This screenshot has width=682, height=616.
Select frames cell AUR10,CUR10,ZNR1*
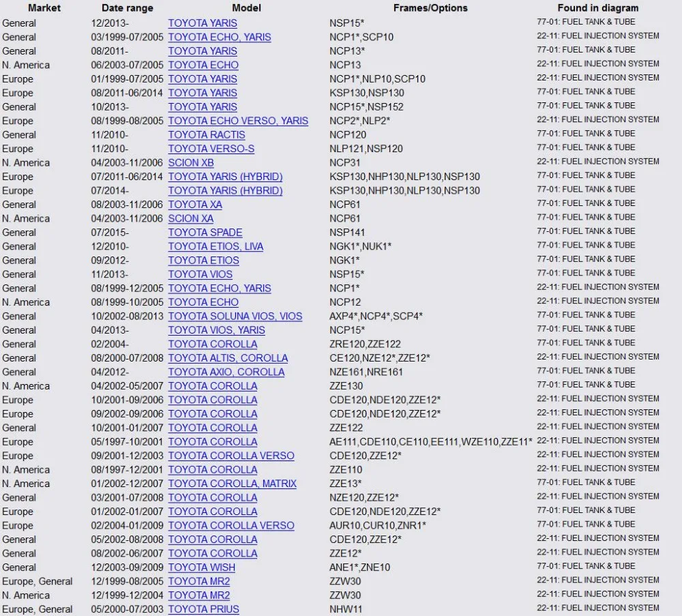(378, 525)
